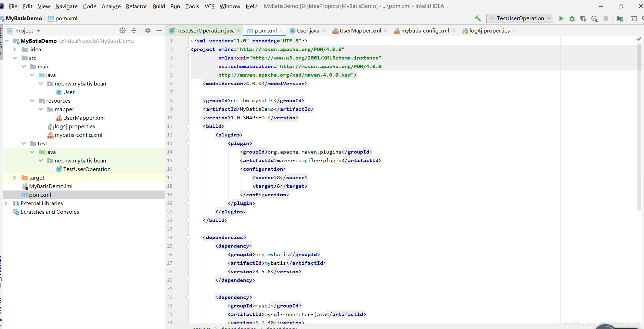Screen dimensions: 644x329
Task: Collapse the test folder arrow
Action: [24, 143]
